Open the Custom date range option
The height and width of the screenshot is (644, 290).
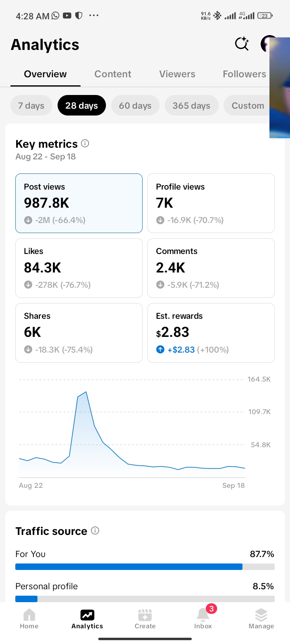point(246,105)
